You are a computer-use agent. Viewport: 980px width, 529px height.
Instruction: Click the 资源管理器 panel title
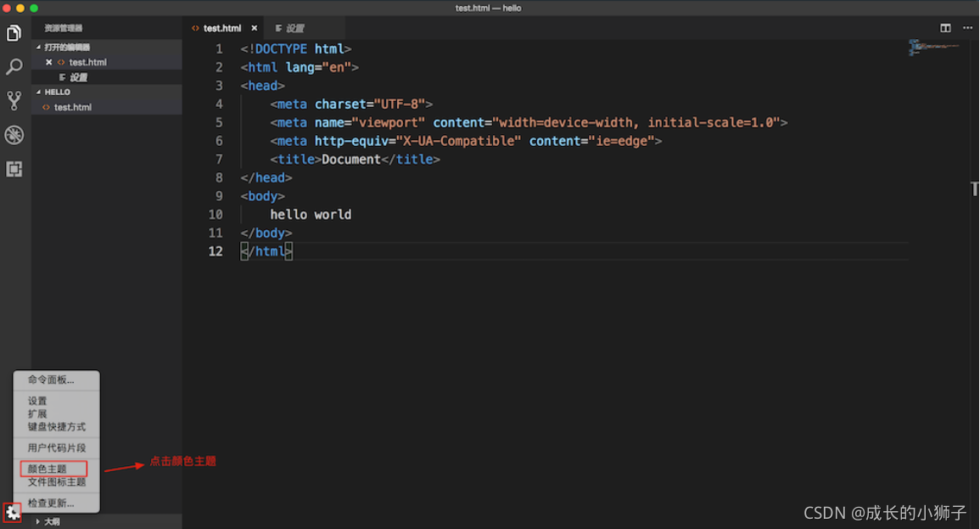point(63,28)
